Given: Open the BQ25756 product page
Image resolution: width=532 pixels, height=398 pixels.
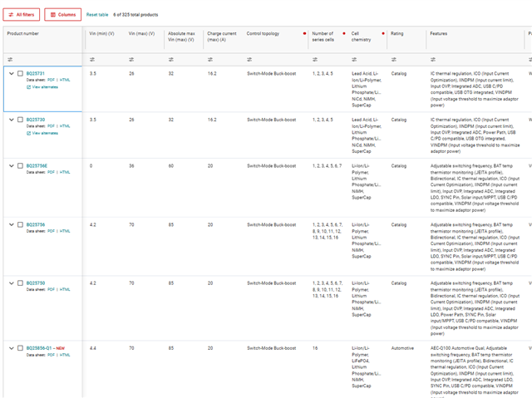Looking at the screenshot, I should click(35, 224).
